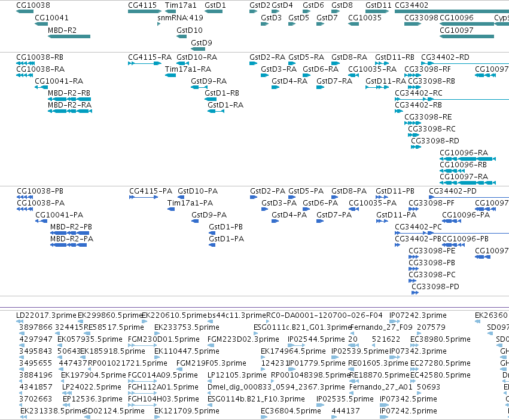Select the MBD-R2 gene label
Image resolution: width=509 pixels, height=420 pixels.
pyautogui.click(x=62, y=30)
